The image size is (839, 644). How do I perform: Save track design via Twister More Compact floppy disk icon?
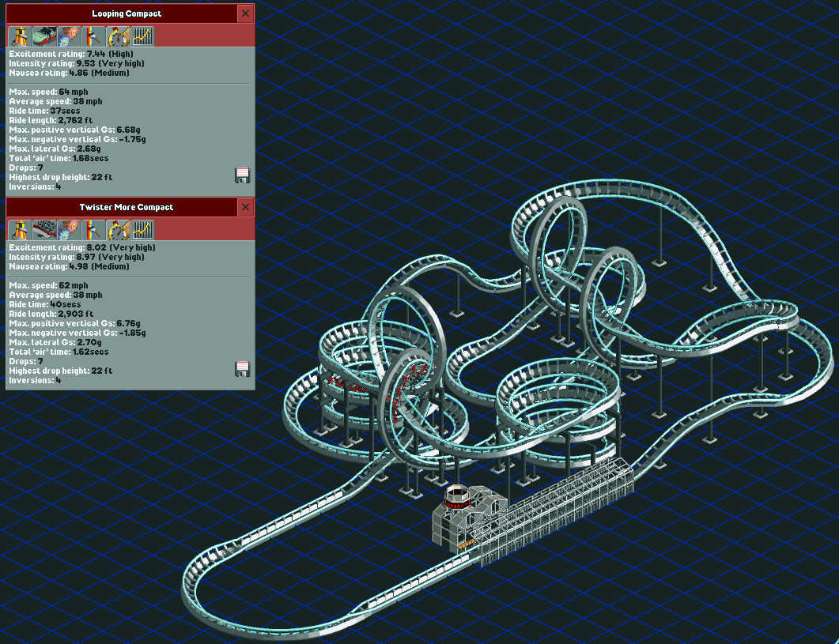point(243,369)
